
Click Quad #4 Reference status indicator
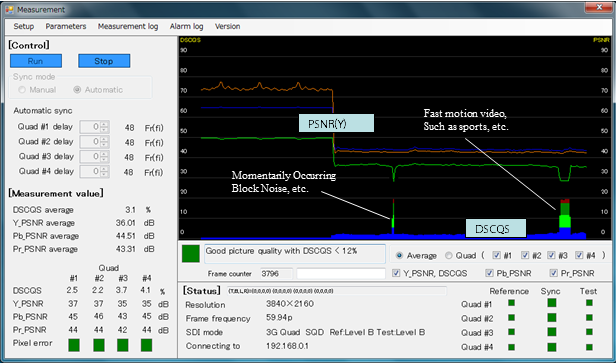click(511, 347)
